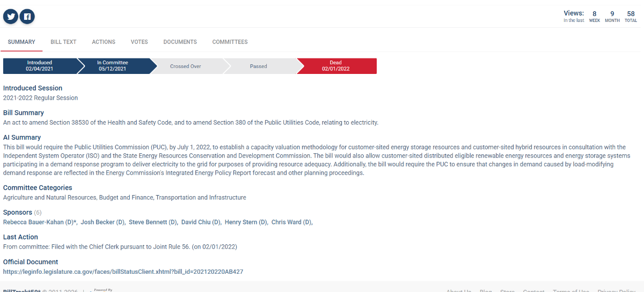Share the bill on Twitter
Viewport: 644px width, 292px height.
click(11, 17)
